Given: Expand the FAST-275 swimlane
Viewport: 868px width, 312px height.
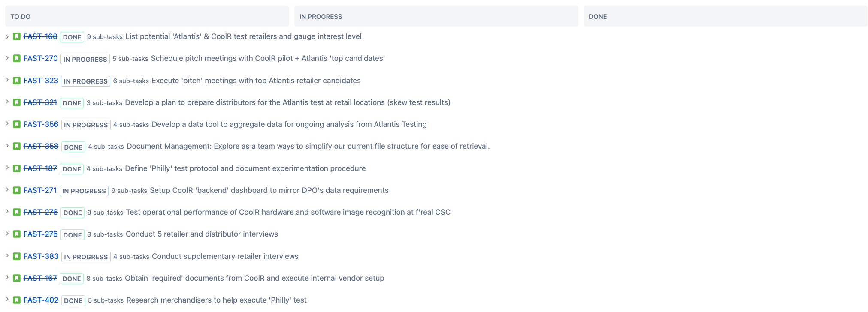Looking at the screenshot, I should tap(7, 234).
